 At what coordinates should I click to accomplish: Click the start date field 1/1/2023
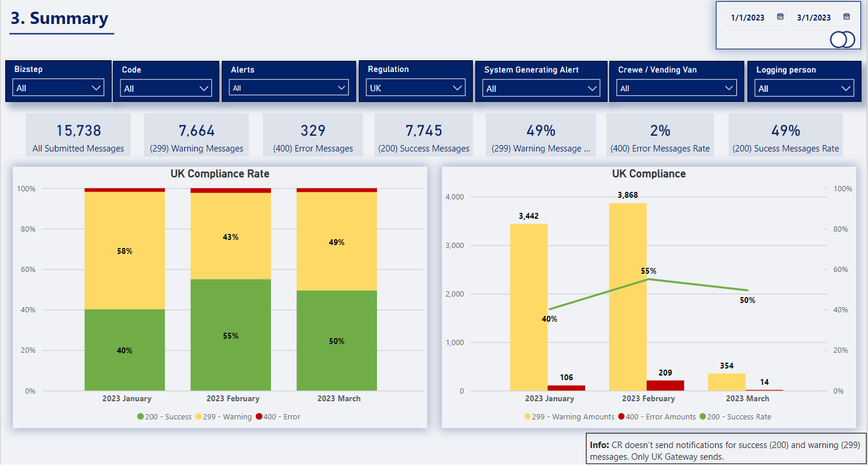click(747, 18)
